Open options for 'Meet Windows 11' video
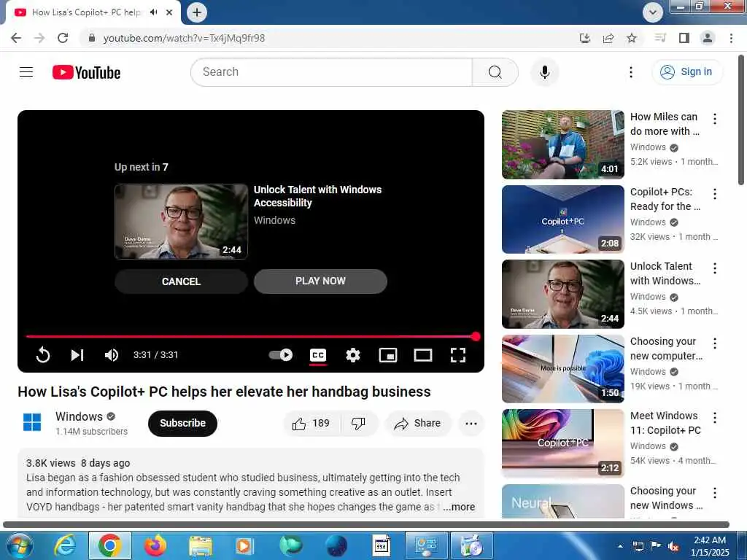This screenshot has height=560, width=747. (715, 418)
